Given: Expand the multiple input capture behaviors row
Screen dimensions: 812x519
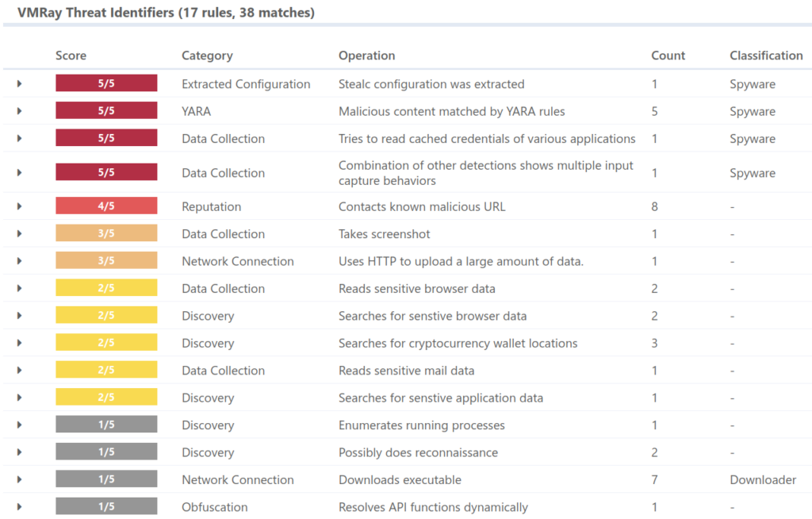Looking at the screenshot, I should (x=19, y=173).
